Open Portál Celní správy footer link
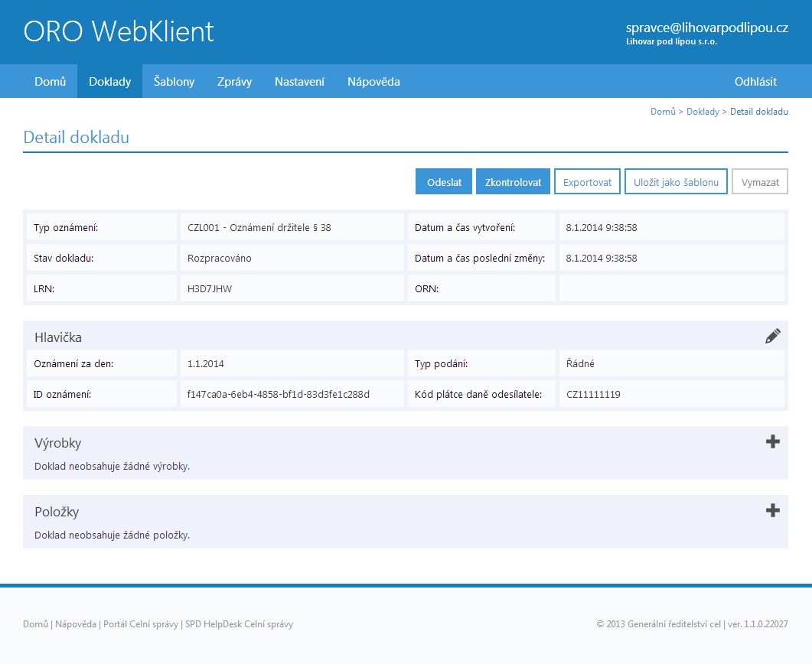812x664 pixels. 140,624
